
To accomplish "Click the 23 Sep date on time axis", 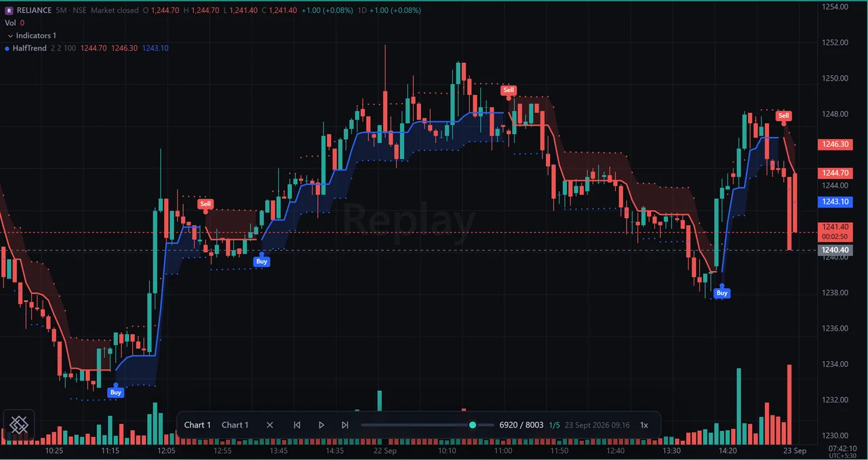I will click(x=795, y=451).
